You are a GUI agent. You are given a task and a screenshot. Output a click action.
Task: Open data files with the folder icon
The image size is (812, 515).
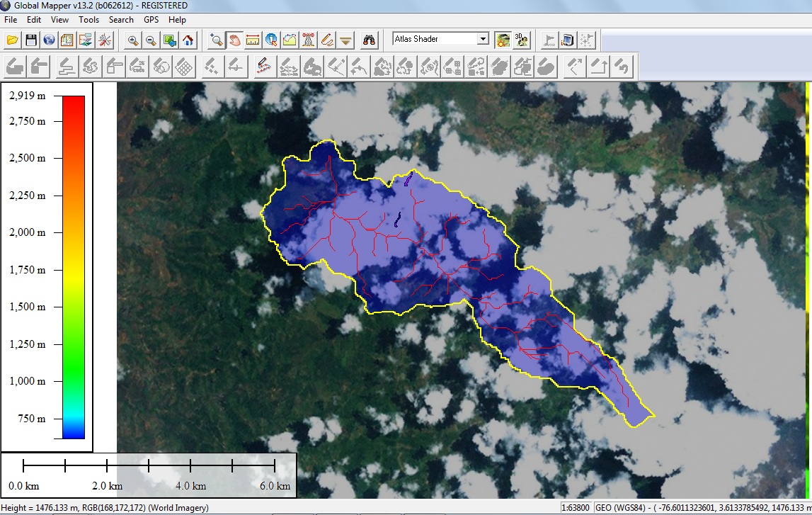[x=12, y=40]
